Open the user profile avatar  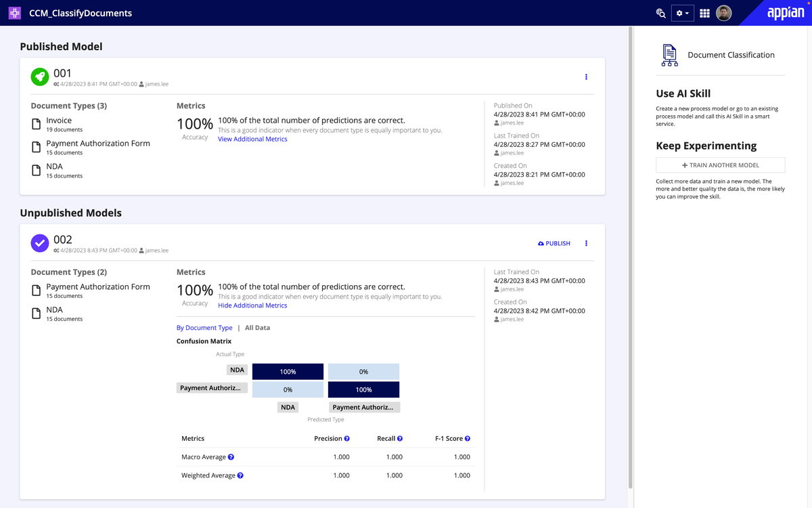tap(724, 13)
